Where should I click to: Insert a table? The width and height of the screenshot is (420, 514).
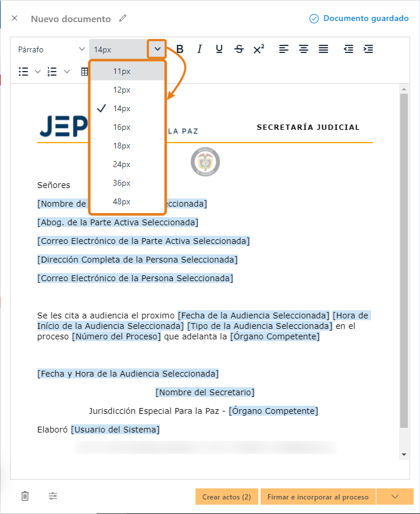click(84, 72)
